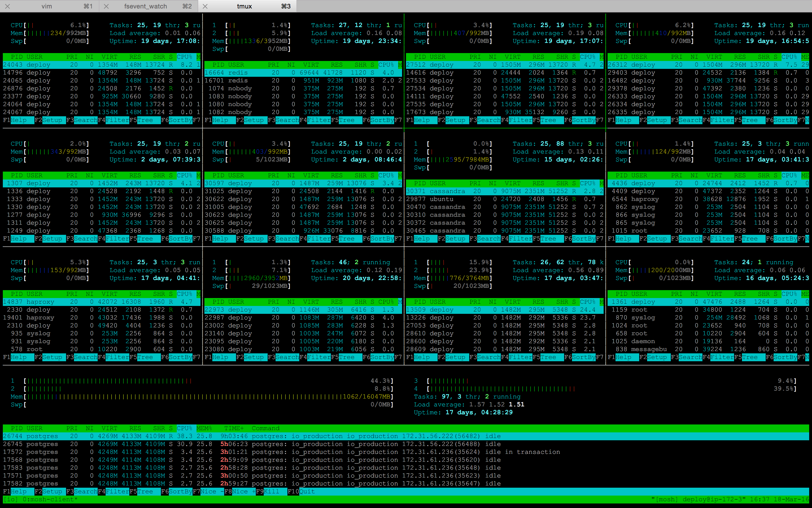Close the vim terminal tab
Viewport: 812px width, 508px height.
(7, 6)
